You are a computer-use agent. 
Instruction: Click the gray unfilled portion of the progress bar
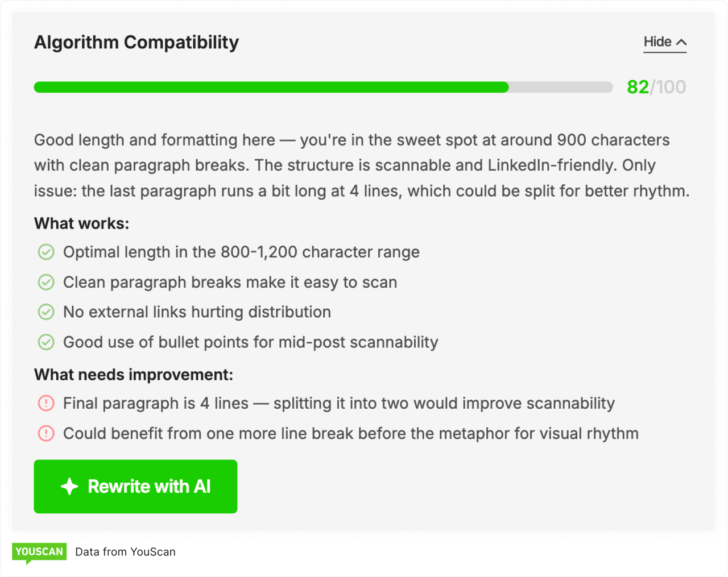pyautogui.click(x=560, y=87)
